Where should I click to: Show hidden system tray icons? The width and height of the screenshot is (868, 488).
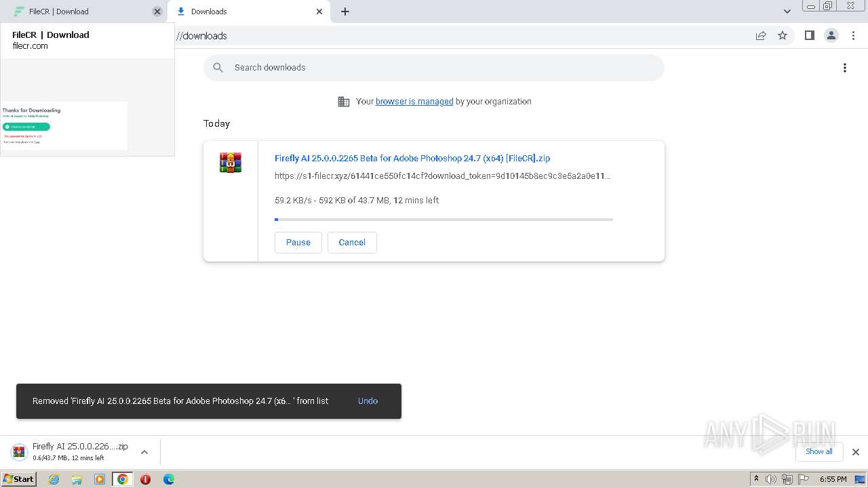pos(756,479)
